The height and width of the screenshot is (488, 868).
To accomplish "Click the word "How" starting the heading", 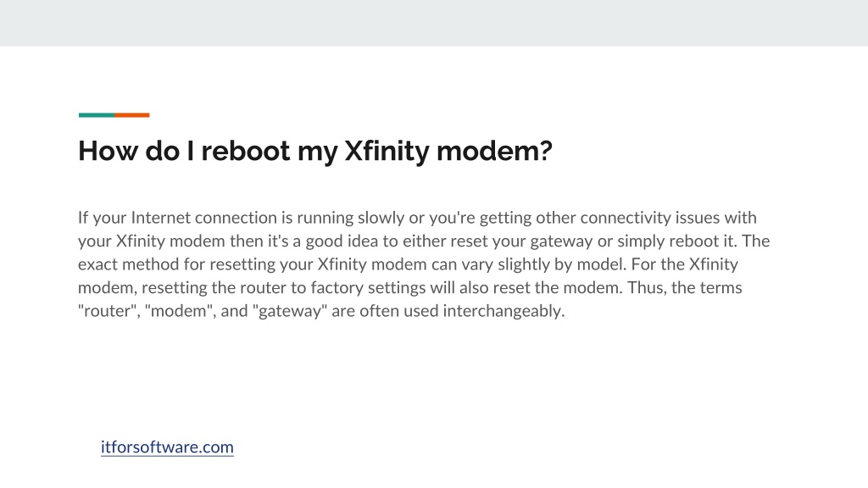I will click(x=108, y=151).
